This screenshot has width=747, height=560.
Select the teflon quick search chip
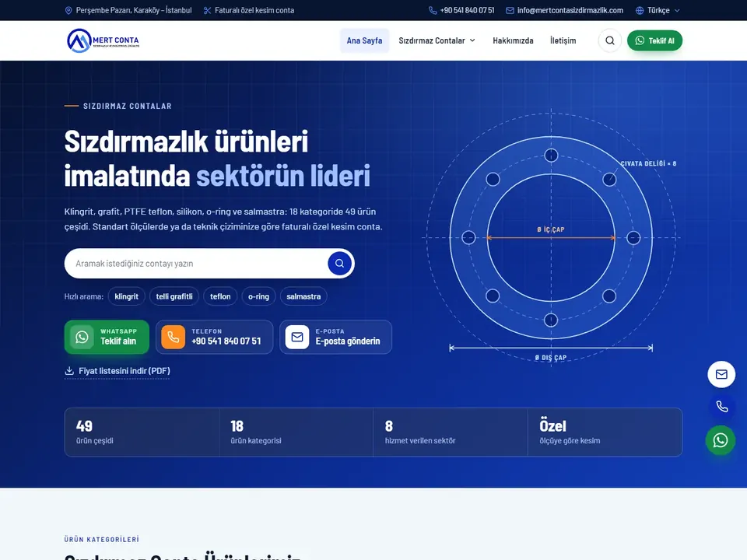pos(220,296)
